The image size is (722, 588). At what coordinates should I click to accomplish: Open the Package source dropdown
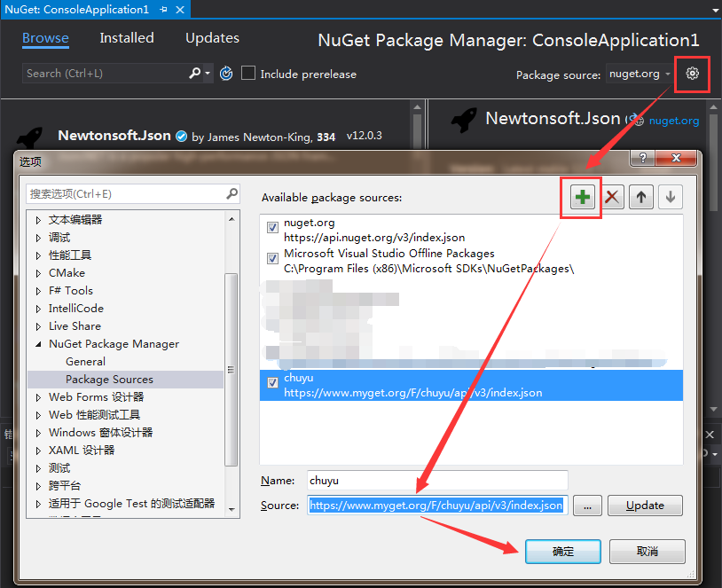point(639,74)
